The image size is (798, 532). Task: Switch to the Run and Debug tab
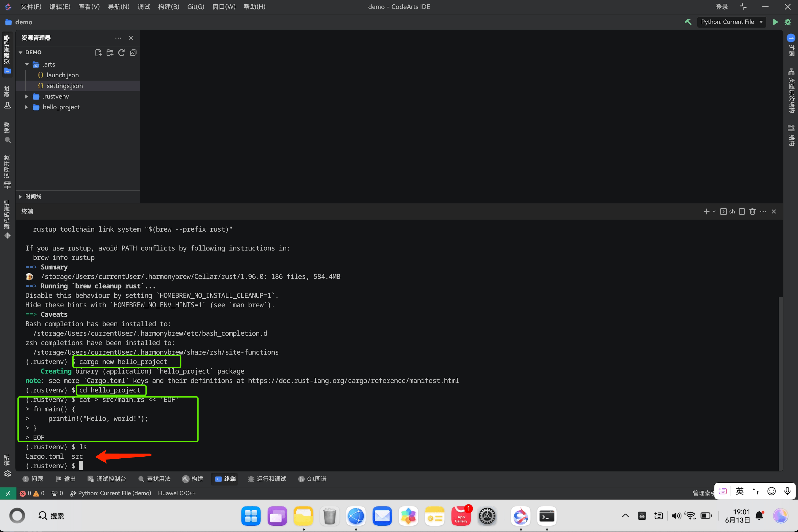tap(267, 479)
